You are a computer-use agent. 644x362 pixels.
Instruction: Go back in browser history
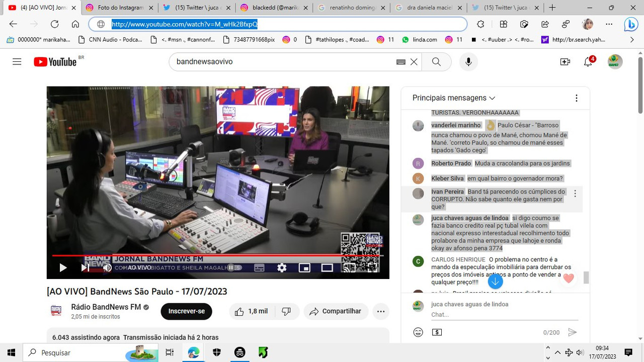[13, 24]
